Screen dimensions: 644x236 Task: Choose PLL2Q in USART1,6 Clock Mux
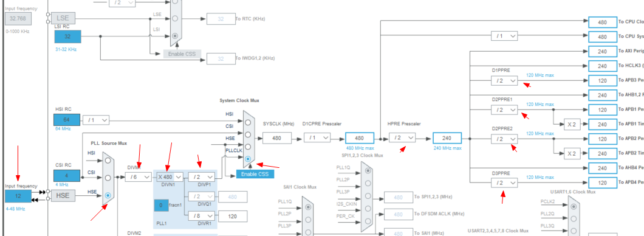(574, 219)
